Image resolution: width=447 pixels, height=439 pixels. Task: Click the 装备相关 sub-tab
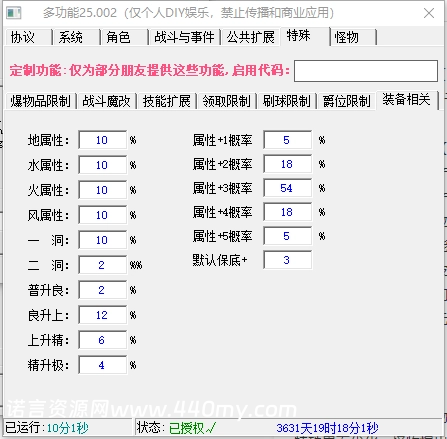(x=407, y=100)
